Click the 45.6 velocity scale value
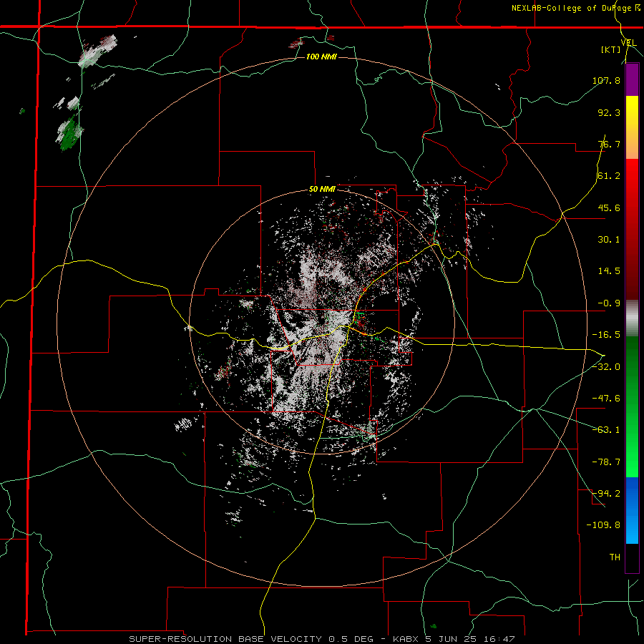Screen dimensions: 644x644 click(x=609, y=208)
